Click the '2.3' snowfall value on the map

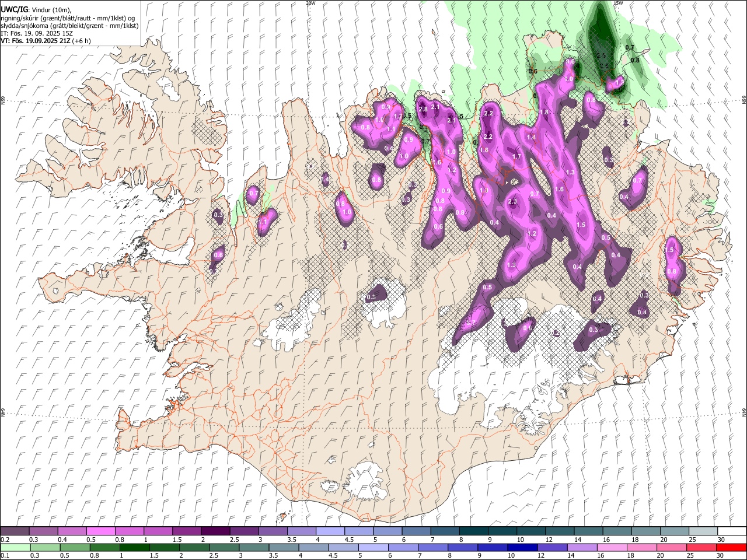pos(512,201)
